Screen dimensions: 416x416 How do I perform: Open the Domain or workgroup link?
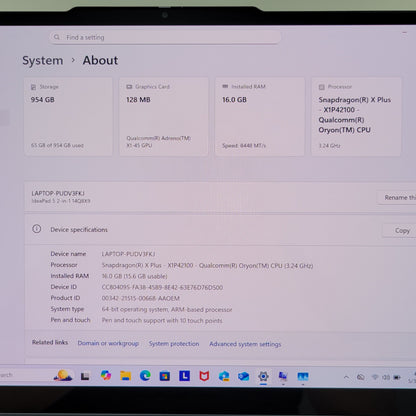108,343
